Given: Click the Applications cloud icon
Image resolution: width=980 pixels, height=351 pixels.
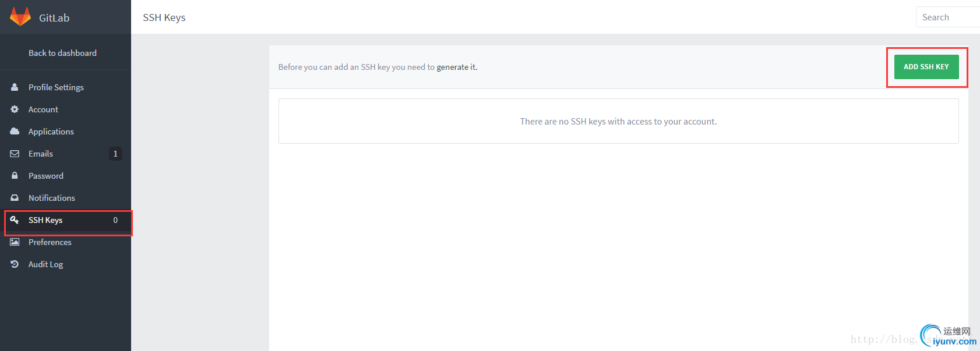Looking at the screenshot, I should coord(15,131).
